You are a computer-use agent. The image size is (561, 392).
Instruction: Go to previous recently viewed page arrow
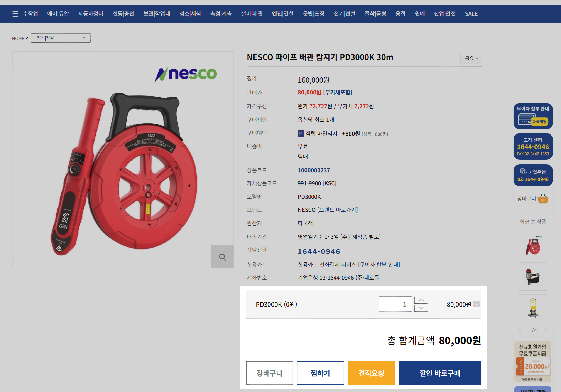point(521,330)
